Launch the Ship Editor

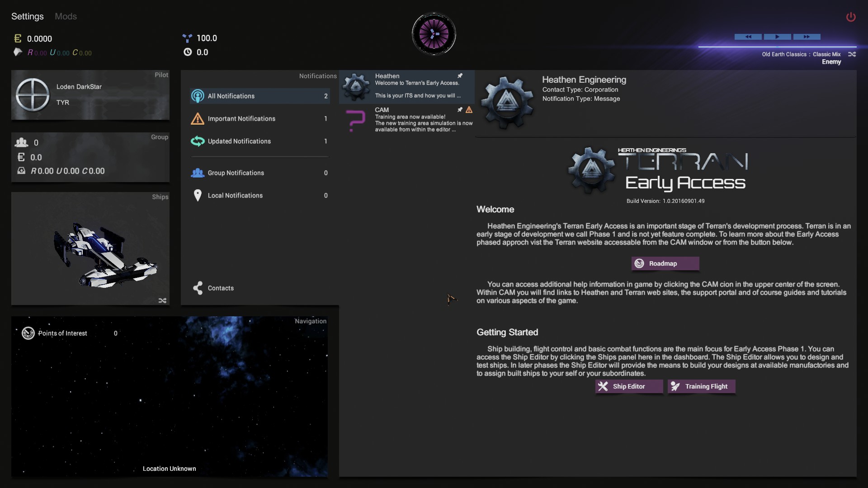(628, 386)
